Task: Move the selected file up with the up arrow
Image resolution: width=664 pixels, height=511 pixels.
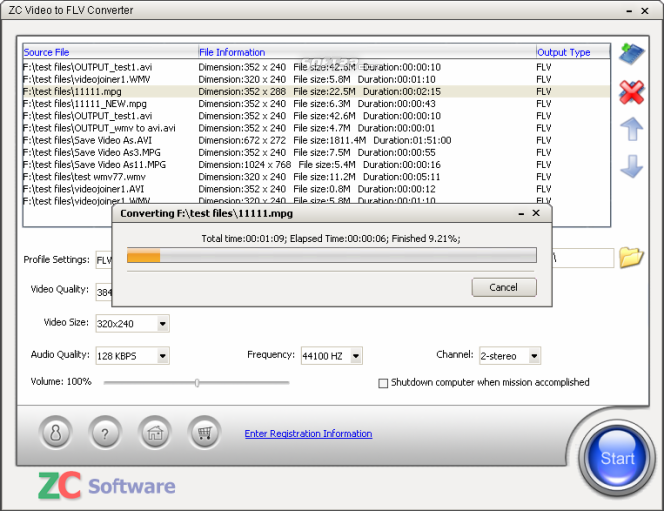Action: pos(631,129)
